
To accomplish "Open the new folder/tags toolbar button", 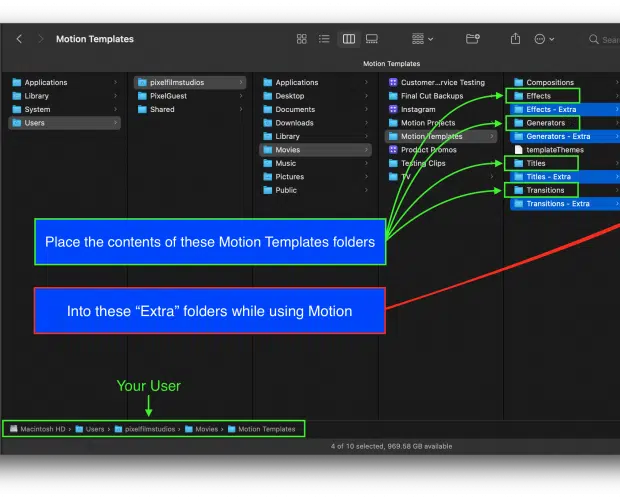I will pyautogui.click(x=473, y=39).
